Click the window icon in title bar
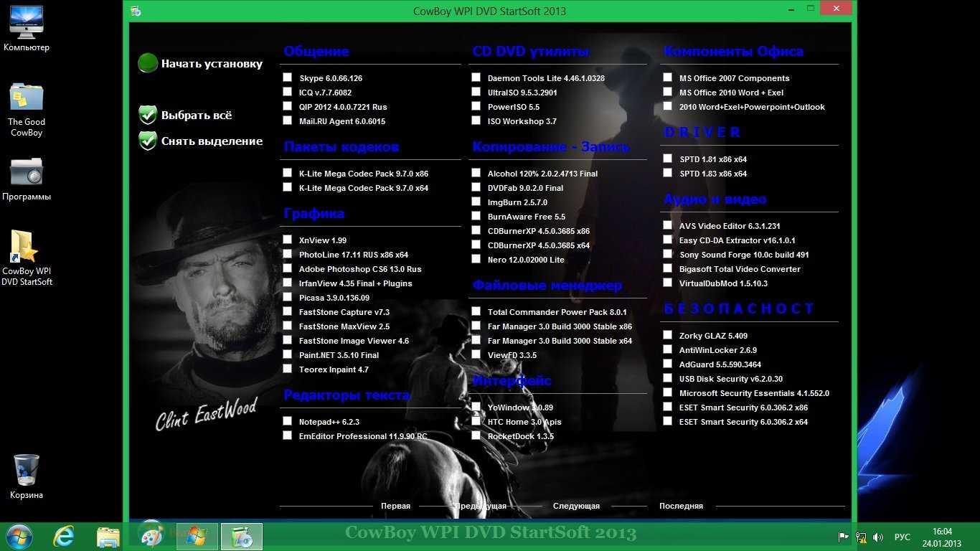Screen dimensions: 980x551 tap(136, 11)
